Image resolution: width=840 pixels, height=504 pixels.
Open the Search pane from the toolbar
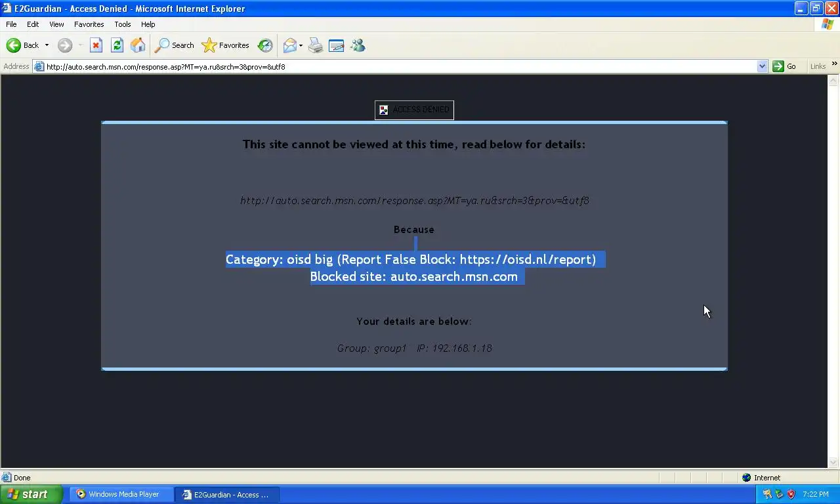coord(174,45)
